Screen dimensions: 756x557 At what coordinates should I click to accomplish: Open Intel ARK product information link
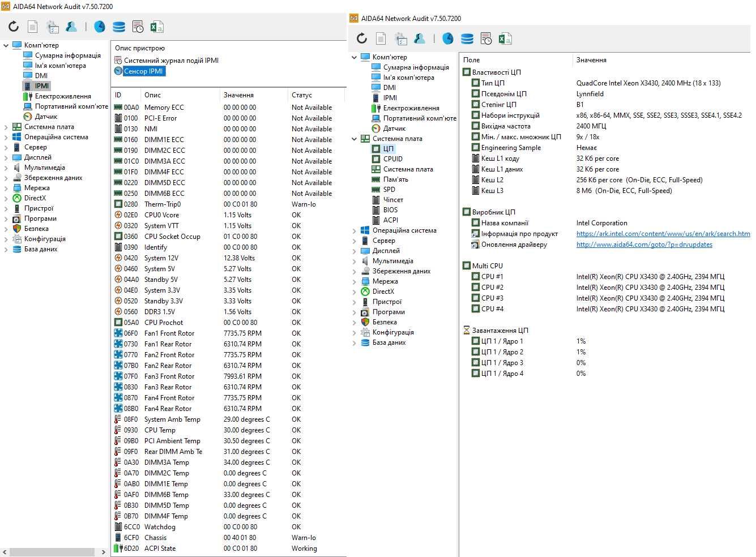(663, 234)
